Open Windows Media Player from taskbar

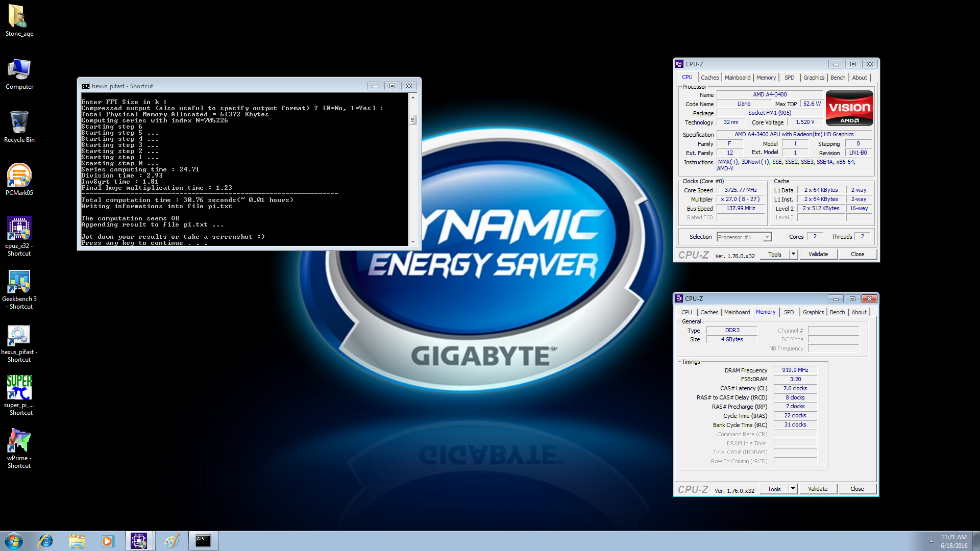(108, 541)
